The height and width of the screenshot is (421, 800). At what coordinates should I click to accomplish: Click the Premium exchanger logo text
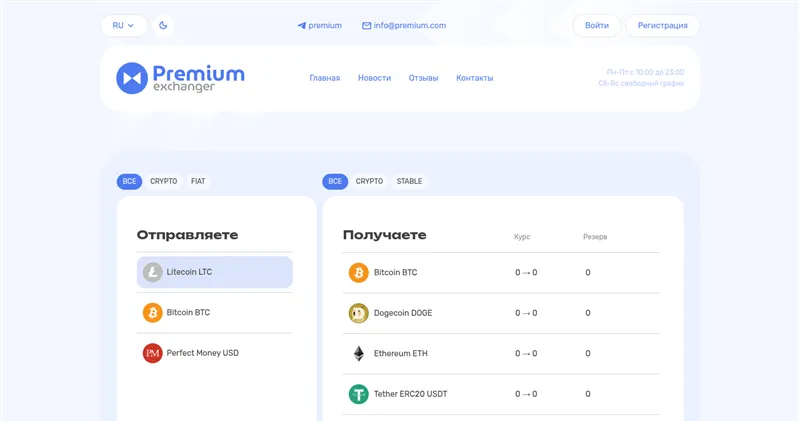coord(198,79)
